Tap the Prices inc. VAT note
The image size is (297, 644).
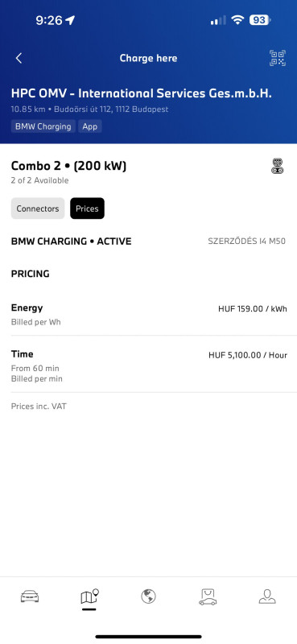tap(39, 407)
